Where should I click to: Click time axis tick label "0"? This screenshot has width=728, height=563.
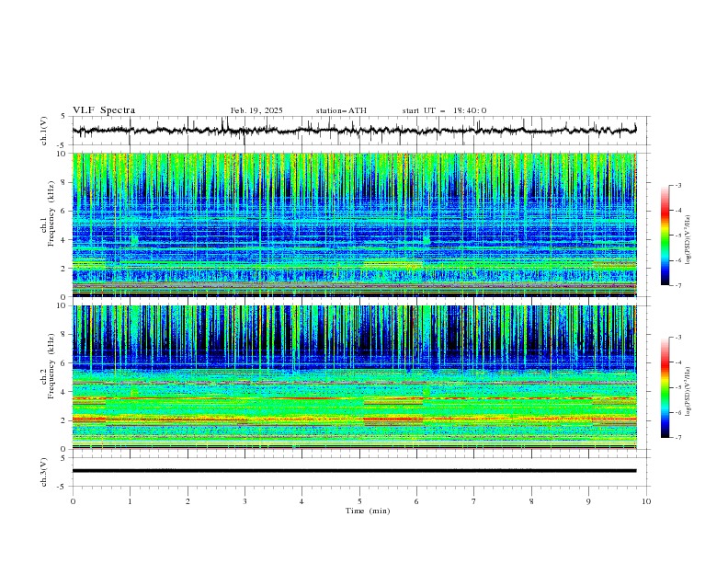pos(73,501)
